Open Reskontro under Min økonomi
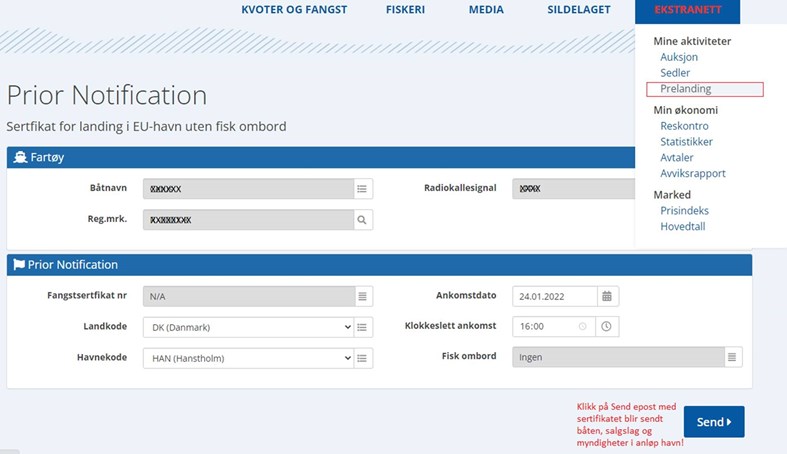This screenshot has height=454, width=787. [684, 126]
